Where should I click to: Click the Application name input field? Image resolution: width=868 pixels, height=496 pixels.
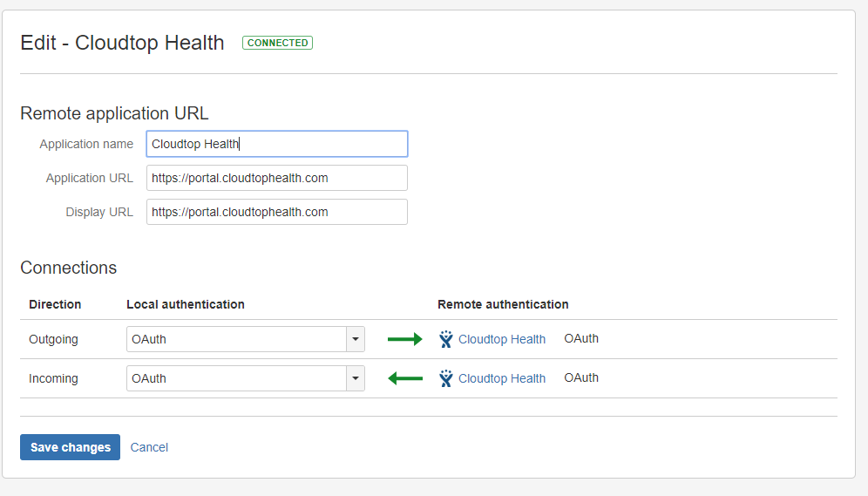(277, 144)
